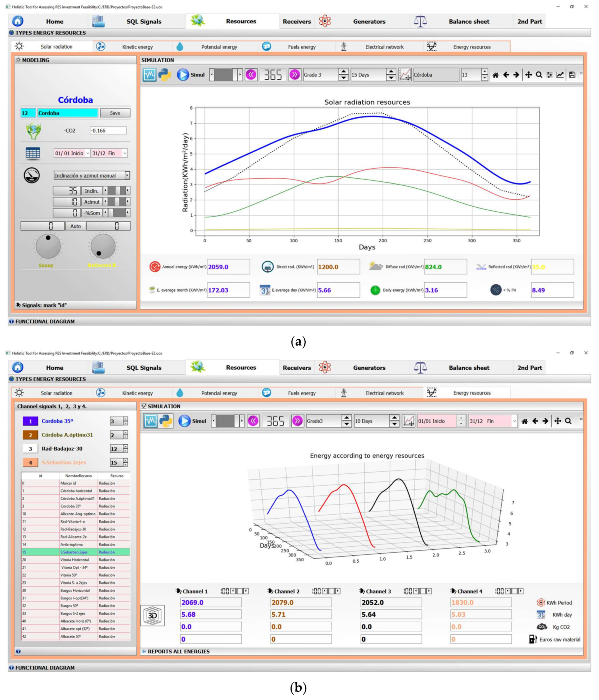Click the edit axis curve icon beside subplots

click(560, 75)
